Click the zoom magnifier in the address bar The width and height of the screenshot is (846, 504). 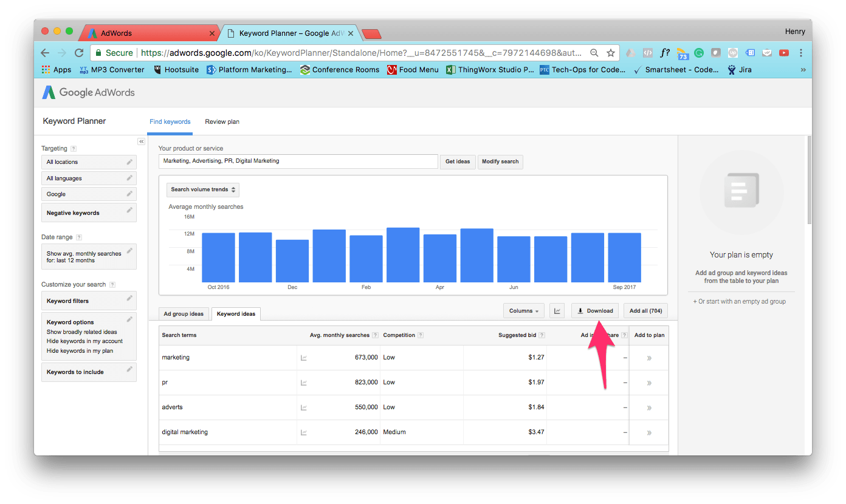[594, 53]
